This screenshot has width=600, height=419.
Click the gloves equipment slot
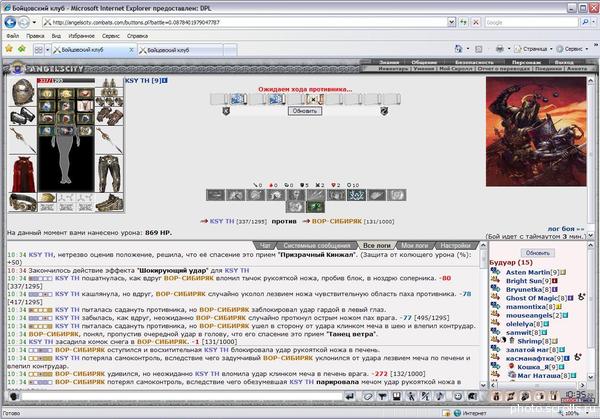tap(109, 116)
